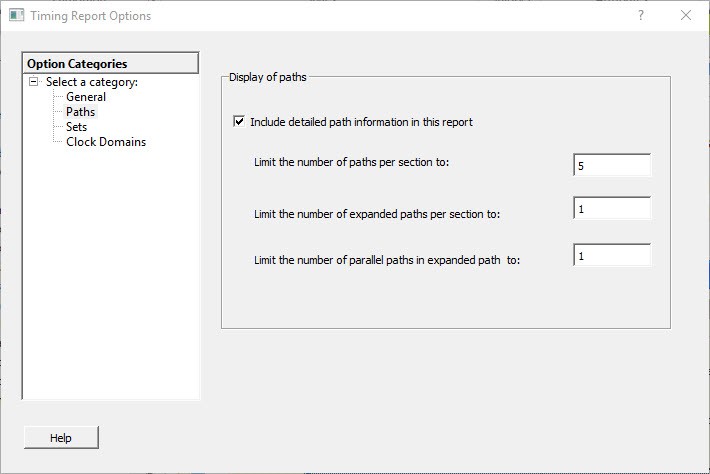Screen dimensions: 710x474
Task: Close the Timing Report Options dialog
Action: 686,16
